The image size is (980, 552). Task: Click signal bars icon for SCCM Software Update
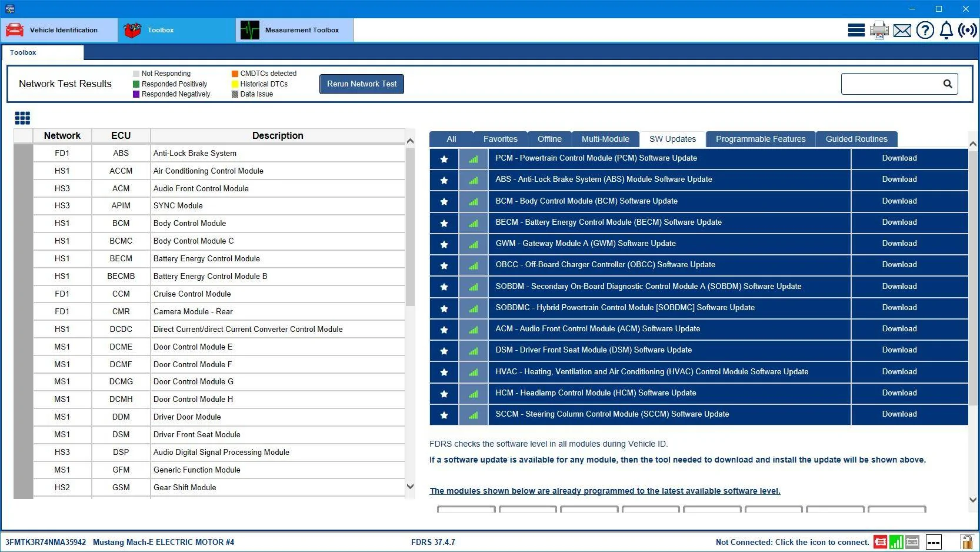click(474, 415)
